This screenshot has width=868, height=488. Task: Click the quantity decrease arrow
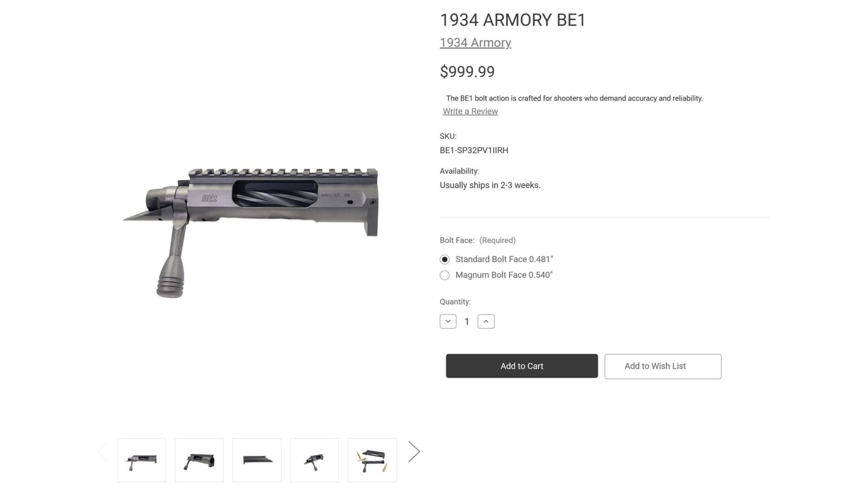pos(448,321)
